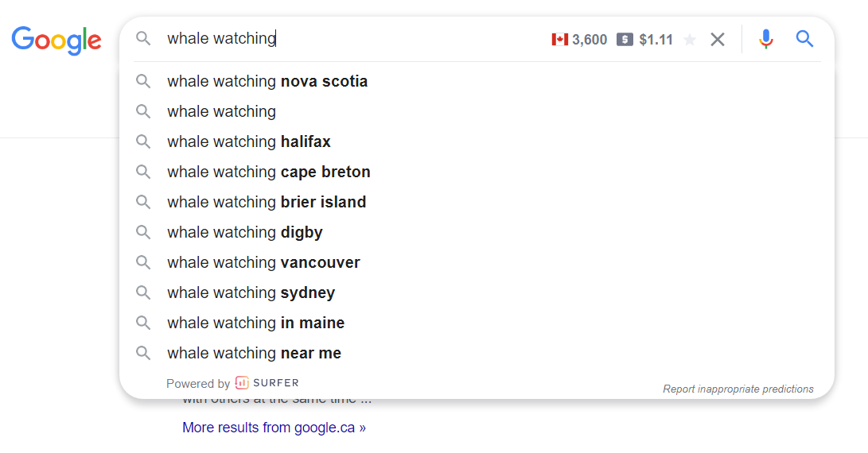Choose 'whale watching vancouver' suggestion
The image size is (868, 453).
263,262
